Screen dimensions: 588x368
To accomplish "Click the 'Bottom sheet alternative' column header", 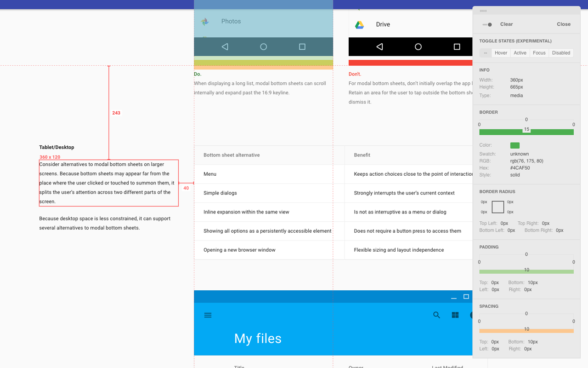I will 232,155.
